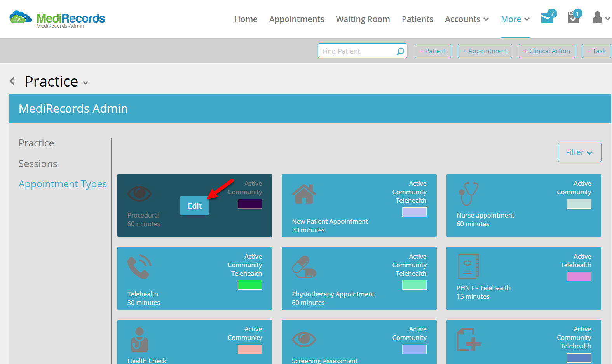Click the Edit button on Procedural card
This screenshot has width=612, height=364.
coord(194,206)
